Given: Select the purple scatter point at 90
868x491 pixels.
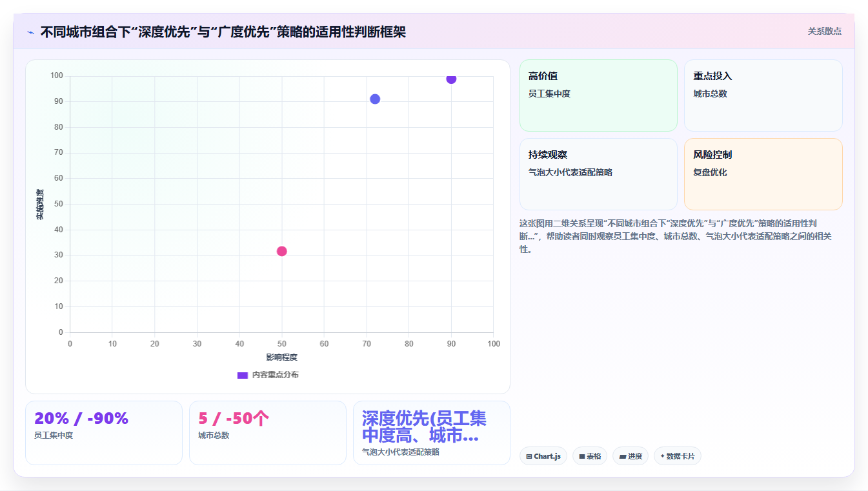Looking at the screenshot, I should pos(451,79).
